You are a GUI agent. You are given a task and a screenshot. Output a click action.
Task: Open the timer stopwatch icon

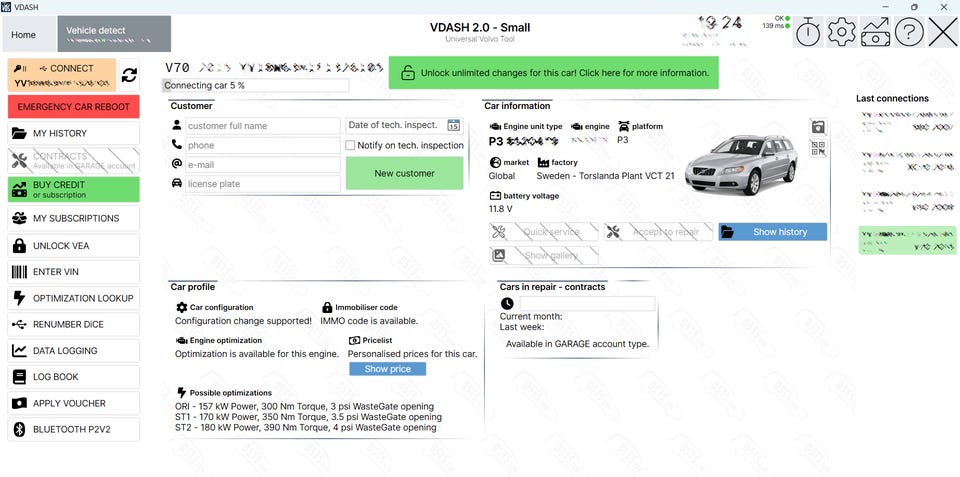point(808,32)
